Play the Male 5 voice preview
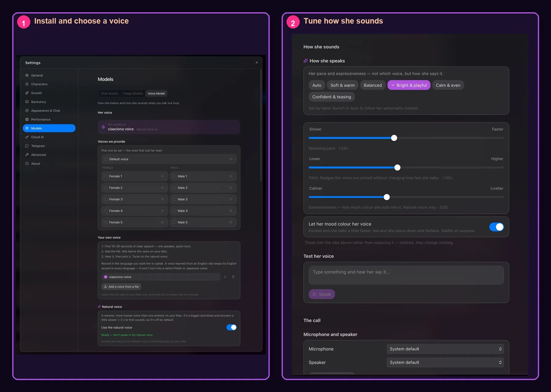The width and height of the screenshot is (551, 392). 231,222
